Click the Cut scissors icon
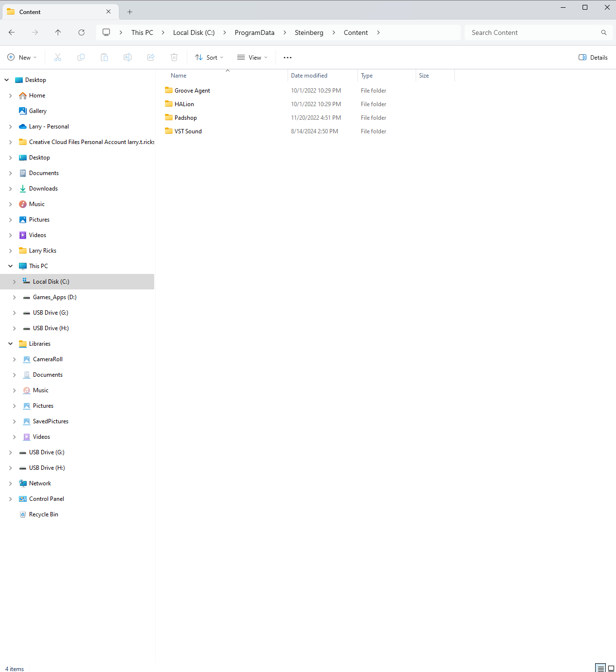The width and height of the screenshot is (616, 672). (58, 57)
